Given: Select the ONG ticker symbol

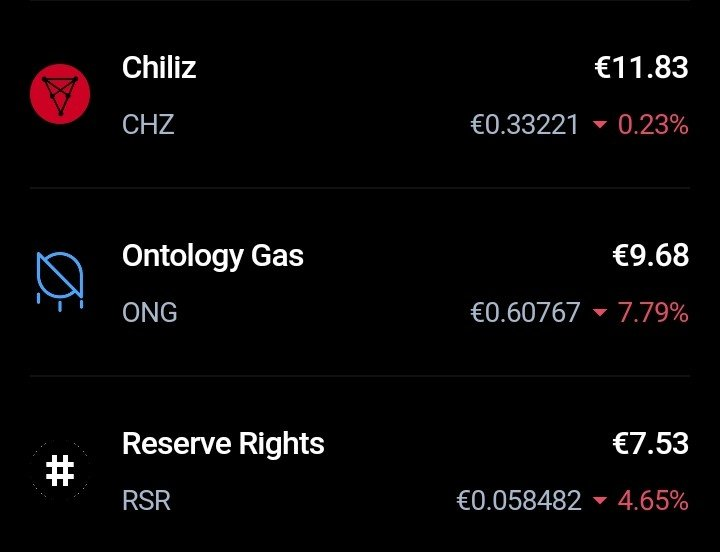Looking at the screenshot, I should 150,312.
